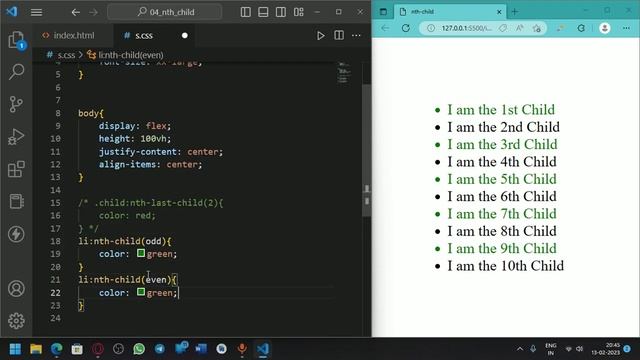Open the Customize Layout button
Viewport: 640px width, 360px height.
299,12
